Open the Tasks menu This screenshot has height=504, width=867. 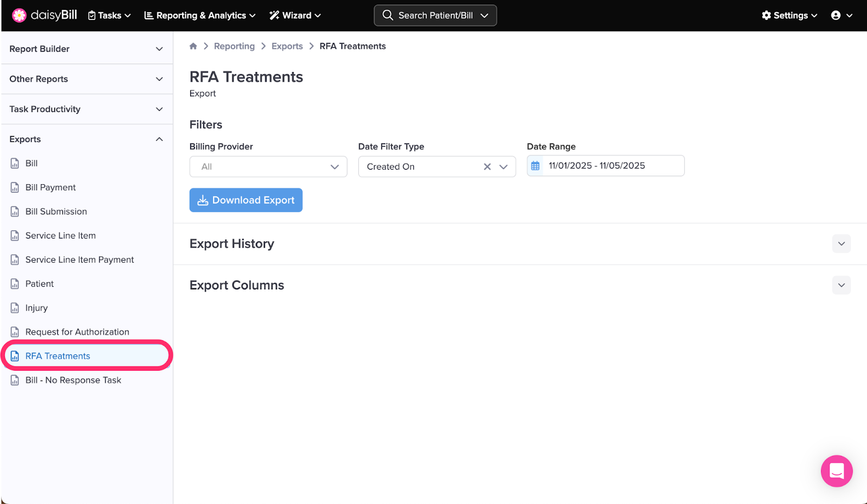click(109, 15)
